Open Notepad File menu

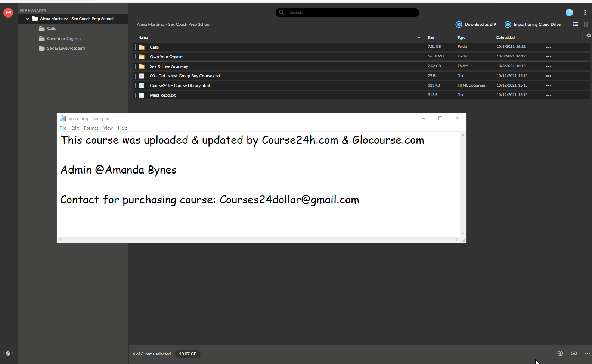click(63, 128)
